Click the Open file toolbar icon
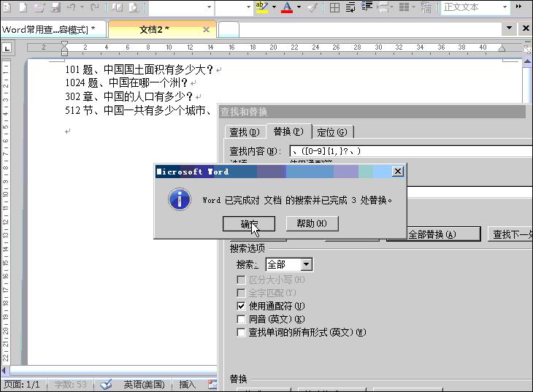533x392 pixels. (x=39, y=7)
